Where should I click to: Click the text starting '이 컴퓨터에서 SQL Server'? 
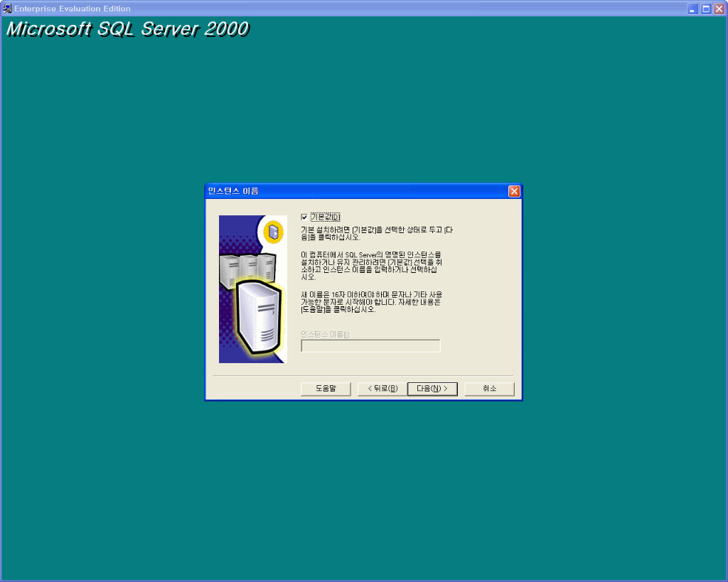[x=371, y=266]
